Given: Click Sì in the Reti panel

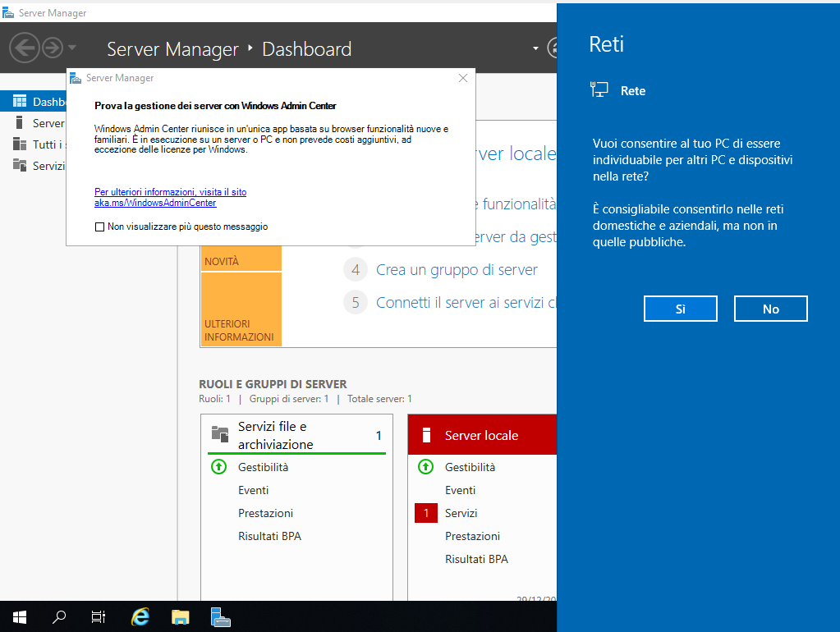Looking at the screenshot, I should [681, 309].
